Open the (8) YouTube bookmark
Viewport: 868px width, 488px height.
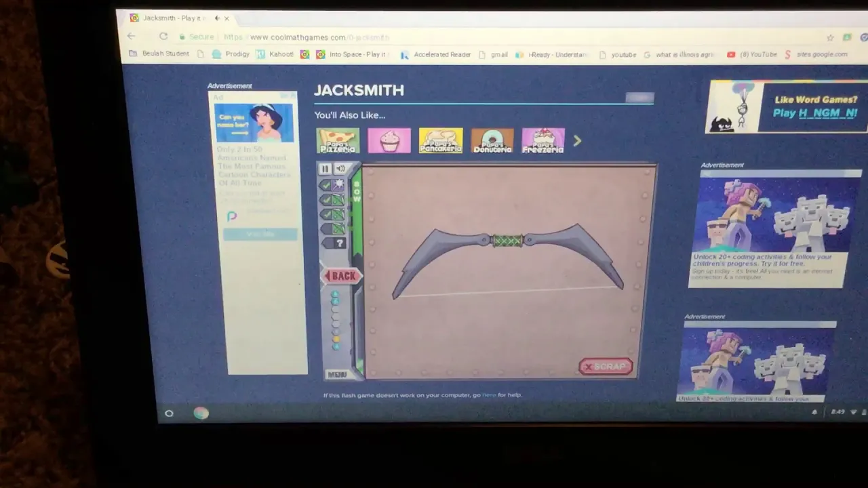tap(753, 54)
